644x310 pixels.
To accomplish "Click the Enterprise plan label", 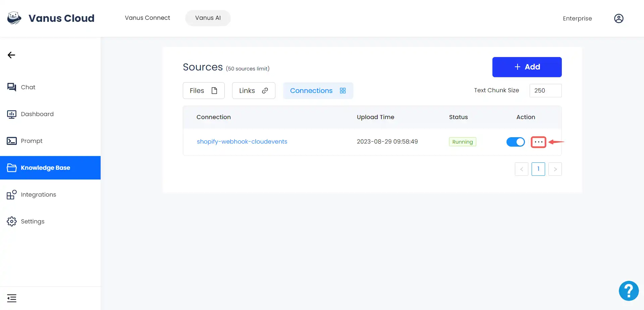I will point(577,18).
